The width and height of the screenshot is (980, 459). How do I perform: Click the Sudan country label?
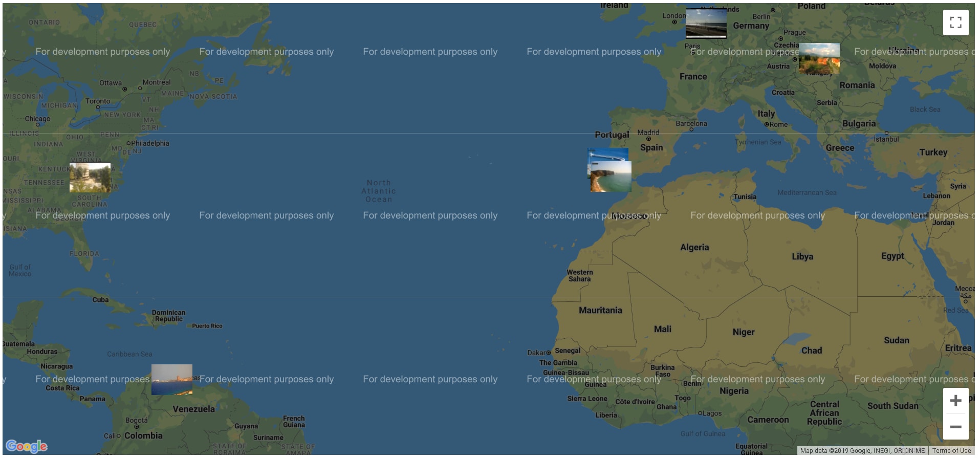pos(897,341)
